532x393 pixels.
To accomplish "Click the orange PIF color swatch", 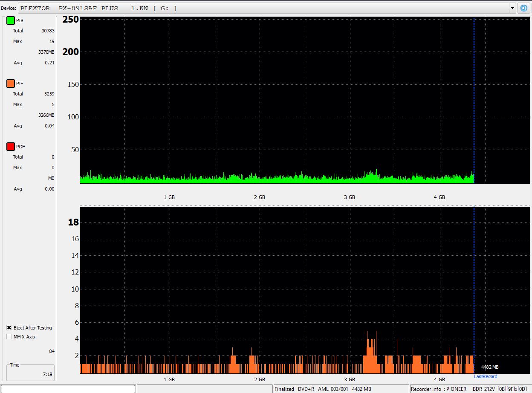I will [11, 84].
